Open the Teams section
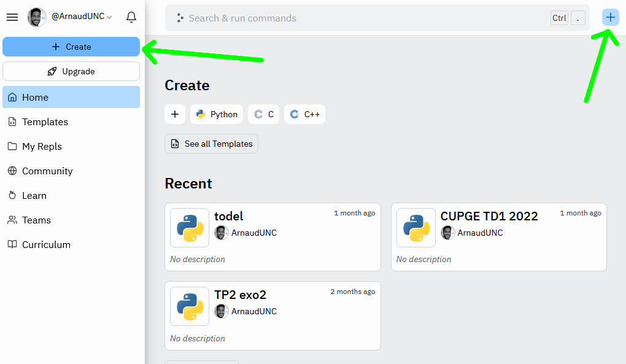This screenshot has height=364, width=626. [x=71, y=220]
